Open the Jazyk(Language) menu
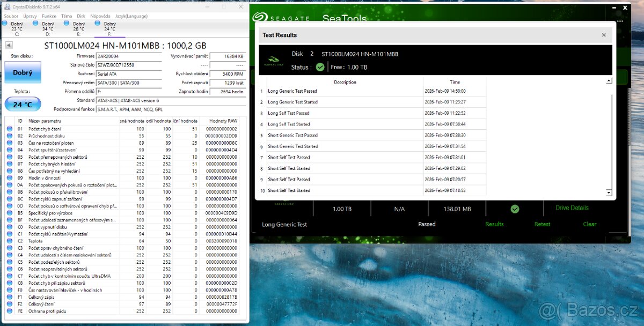This screenshot has height=326, width=644. point(130,17)
